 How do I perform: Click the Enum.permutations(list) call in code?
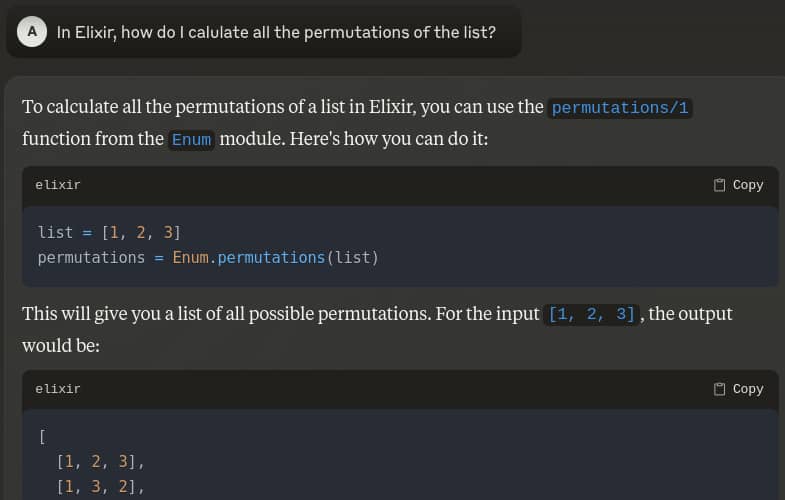(275, 258)
